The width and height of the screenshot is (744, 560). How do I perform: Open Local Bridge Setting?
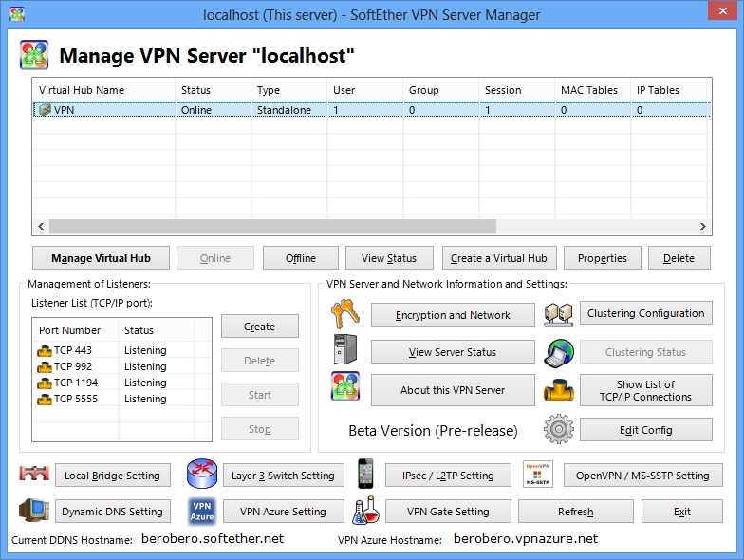pos(113,476)
